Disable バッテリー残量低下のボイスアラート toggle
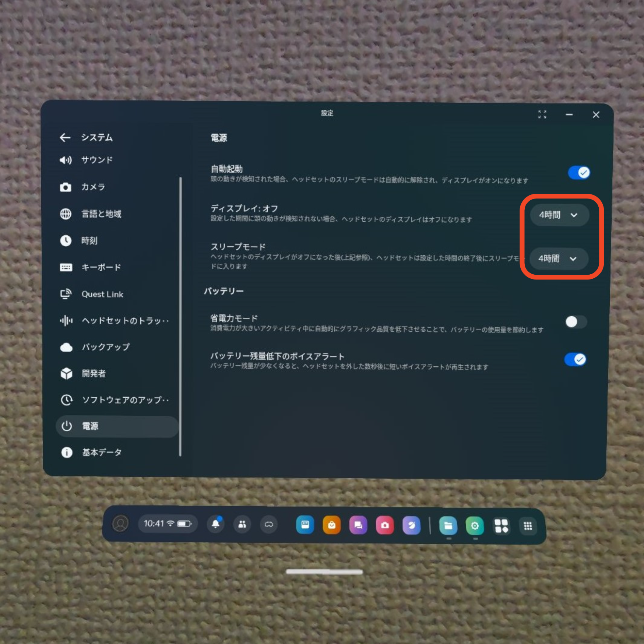 click(x=575, y=359)
